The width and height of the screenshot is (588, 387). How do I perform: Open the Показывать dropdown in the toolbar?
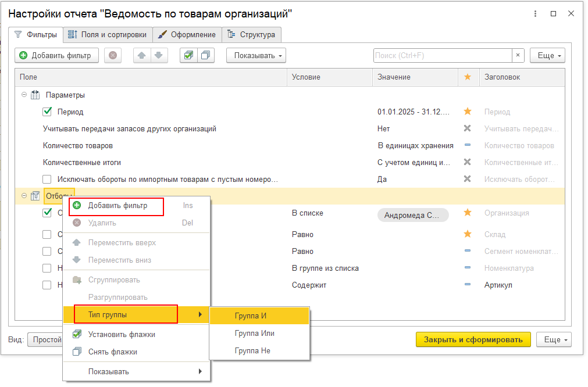click(256, 56)
